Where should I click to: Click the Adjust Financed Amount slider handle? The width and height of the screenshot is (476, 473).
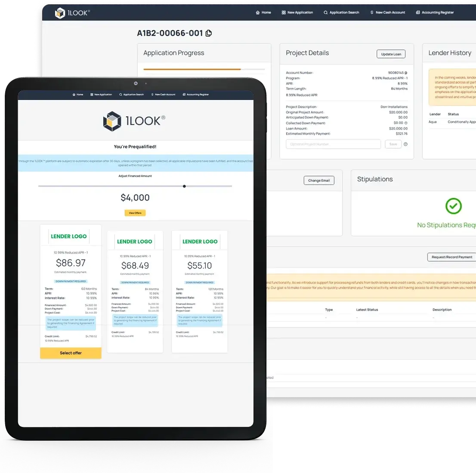(184, 186)
